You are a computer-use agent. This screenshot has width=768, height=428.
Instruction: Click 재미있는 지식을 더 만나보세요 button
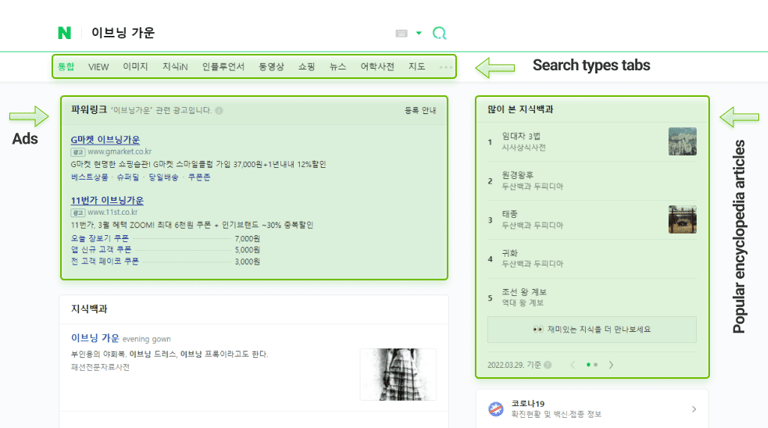coord(592,330)
